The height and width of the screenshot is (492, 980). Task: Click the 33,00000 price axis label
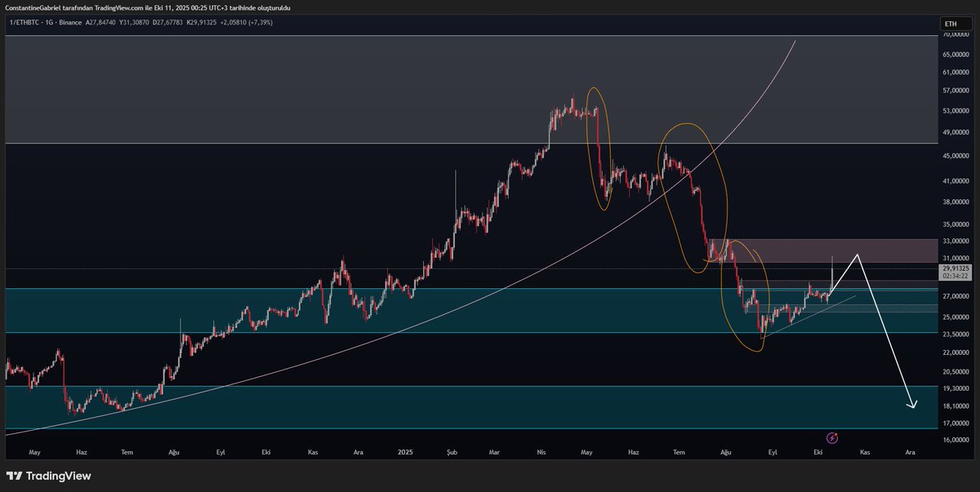tap(955, 241)
